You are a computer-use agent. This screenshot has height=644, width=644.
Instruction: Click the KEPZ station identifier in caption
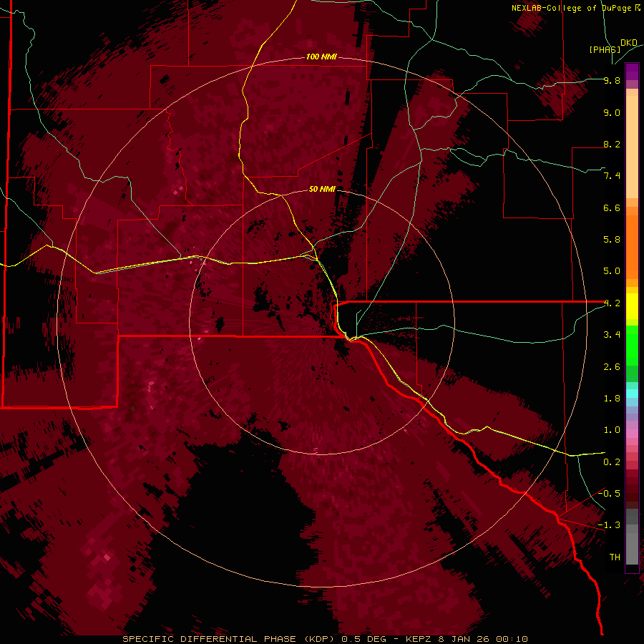419,639
